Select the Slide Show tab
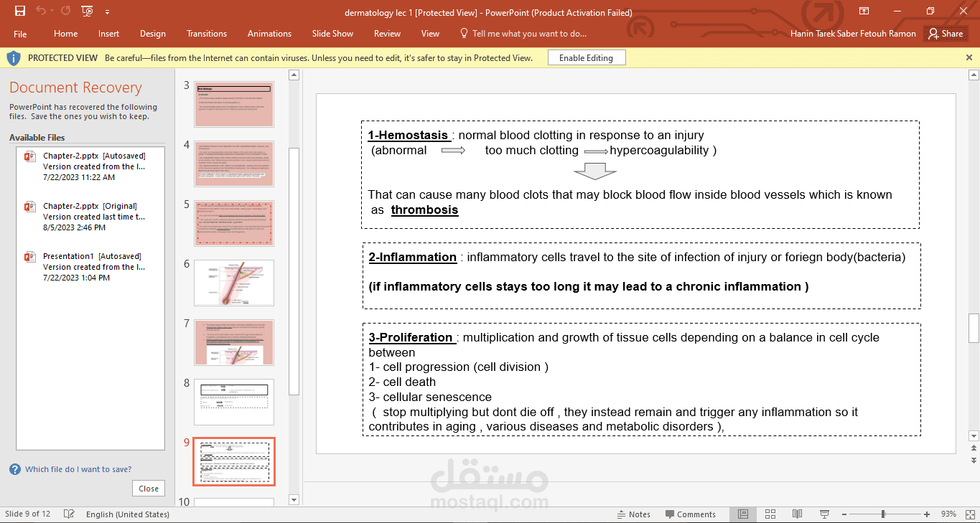Screen dimensions: 980x523 (x=332, y=34)
